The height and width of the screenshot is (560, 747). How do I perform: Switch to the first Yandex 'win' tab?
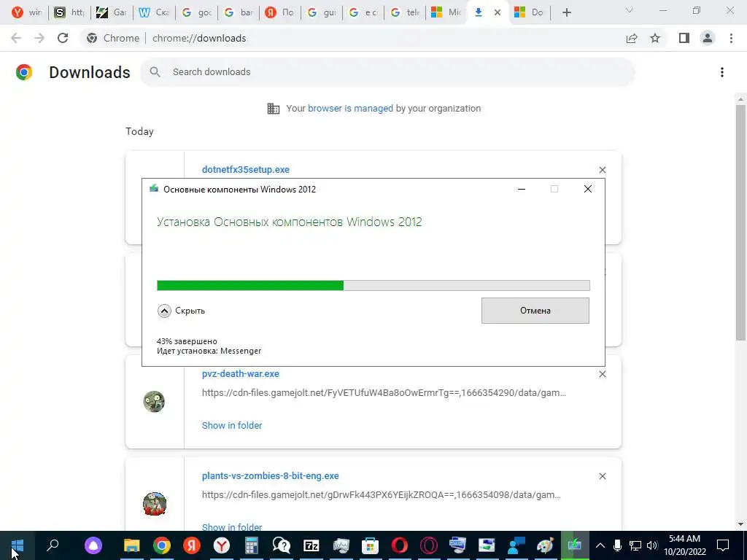coord(27,12)
